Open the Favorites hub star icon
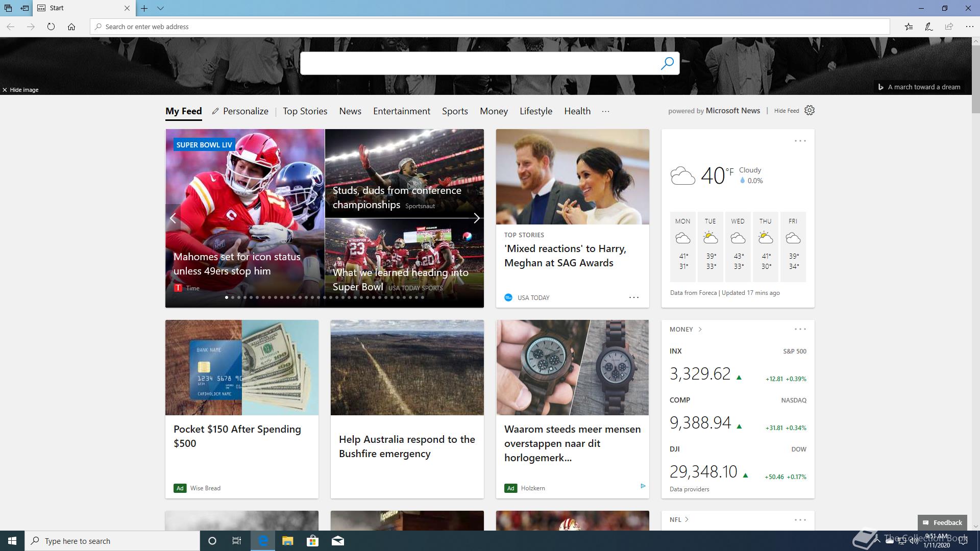Screen dimensions: 980x551 tap(909, 27)
